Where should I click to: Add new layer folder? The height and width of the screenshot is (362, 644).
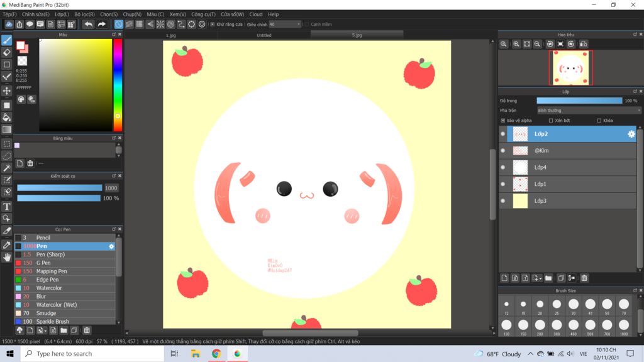pos(548,278)
